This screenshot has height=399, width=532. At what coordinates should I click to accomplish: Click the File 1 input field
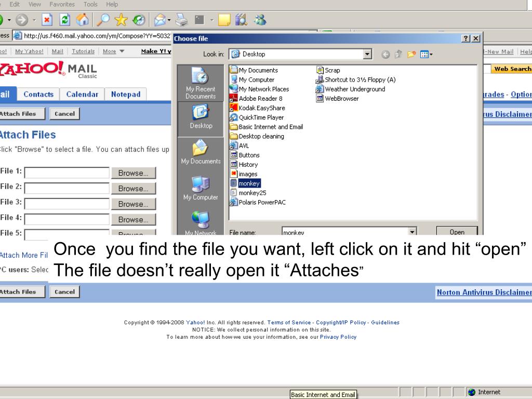click(67, 172)
